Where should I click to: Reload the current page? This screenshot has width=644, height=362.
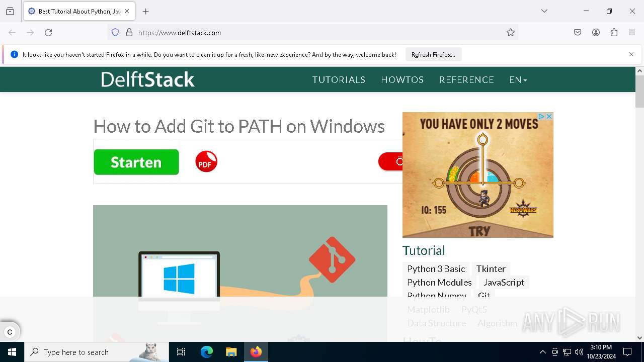coord(48,33)
